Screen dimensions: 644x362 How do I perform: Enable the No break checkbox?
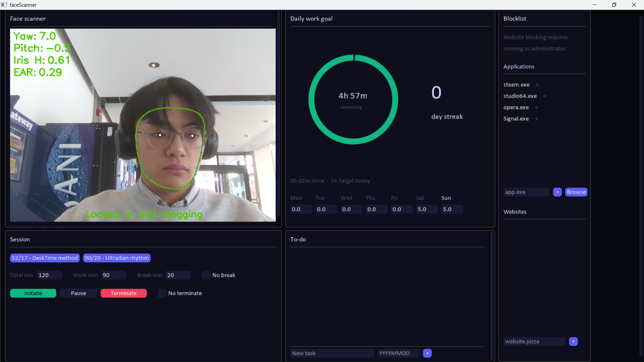206,275
